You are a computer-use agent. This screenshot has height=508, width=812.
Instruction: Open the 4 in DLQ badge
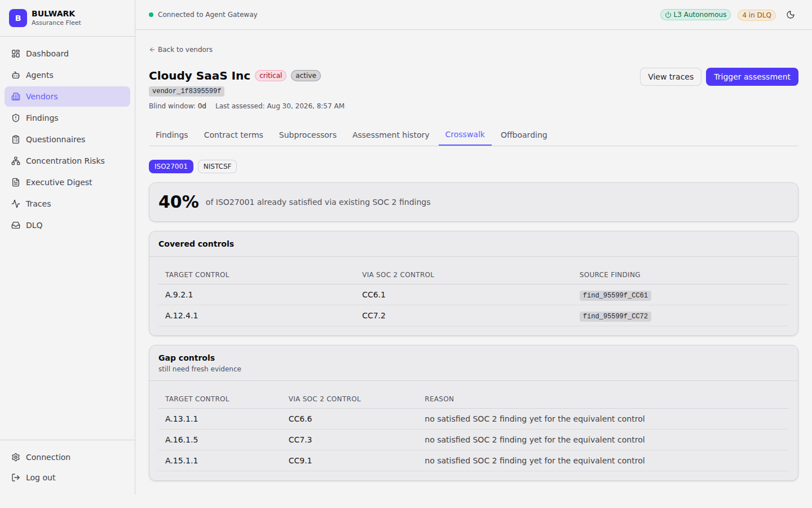click(757, 15)
